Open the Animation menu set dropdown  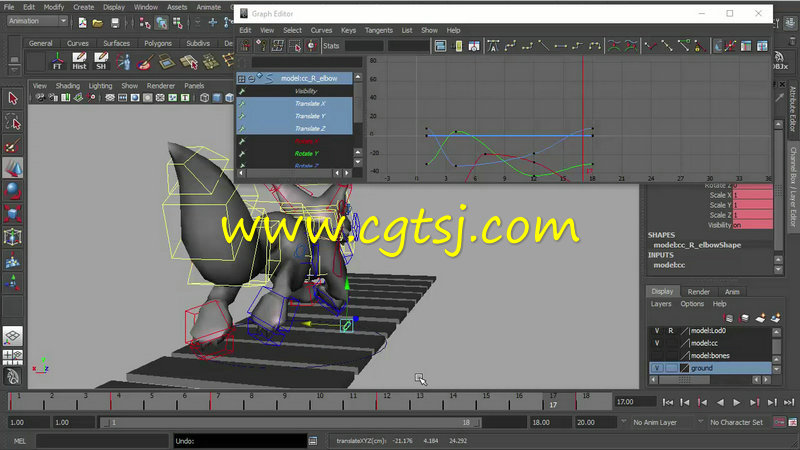pyautogui.click(x=37, y=21)
